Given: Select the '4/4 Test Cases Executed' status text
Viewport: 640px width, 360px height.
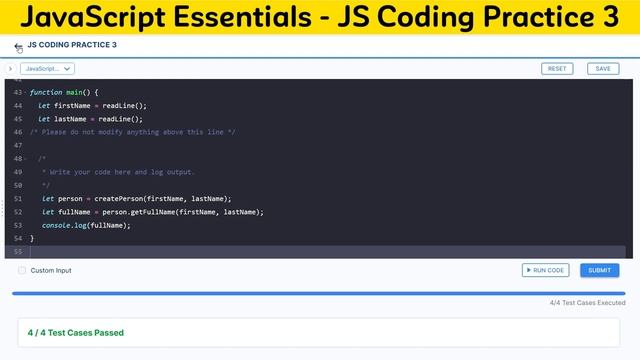Looking at the screenshot, I should click(x=587, y=303).
